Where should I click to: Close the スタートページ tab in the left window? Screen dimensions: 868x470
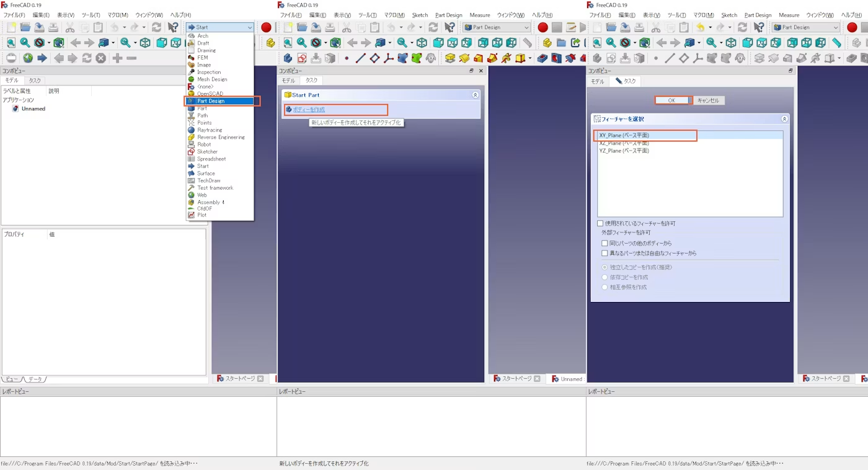260,379
